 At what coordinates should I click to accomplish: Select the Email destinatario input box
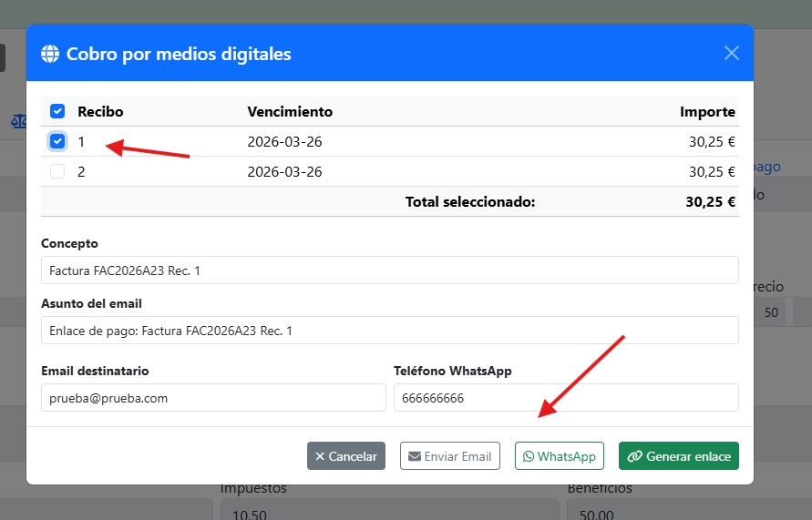(213, 398)
